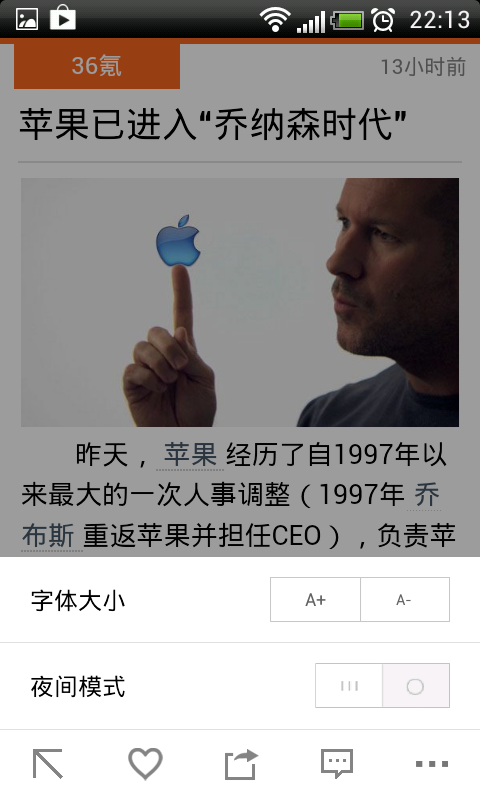Open the 36氪 source tab

coord(97,66)
